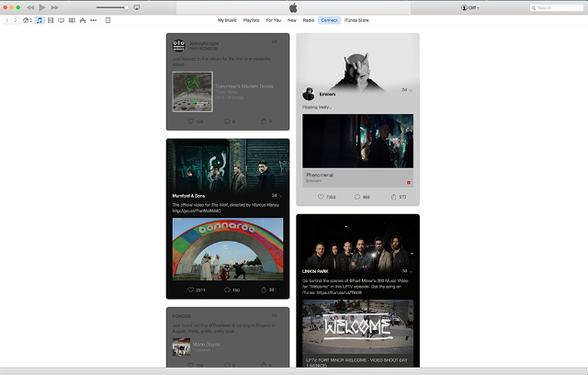Go back with the left navigation arrow
The image size is (588, 375).
tap(7, 20)
